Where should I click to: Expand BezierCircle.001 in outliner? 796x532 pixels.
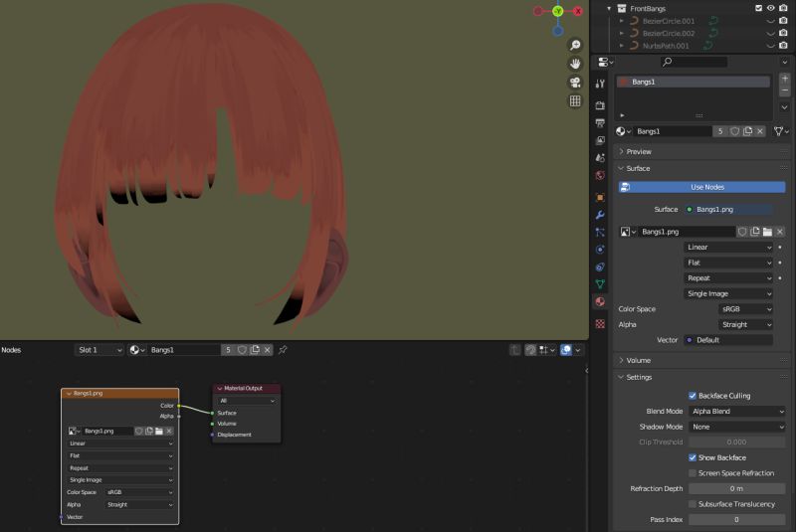point(621,21)
